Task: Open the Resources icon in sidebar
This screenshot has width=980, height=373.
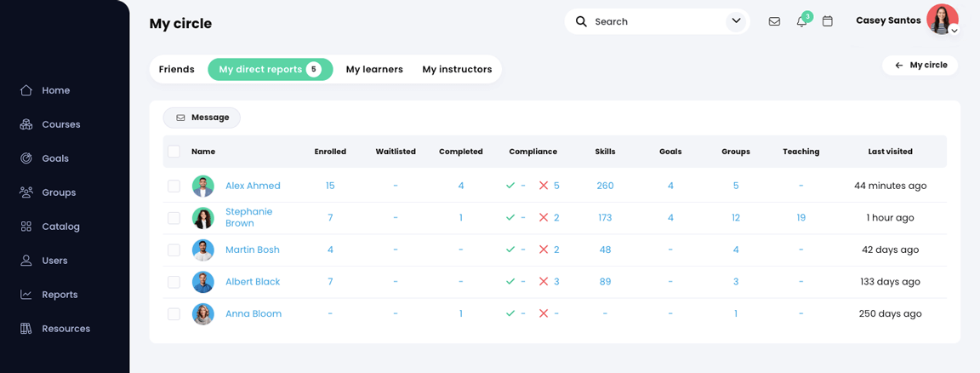Action: point(26,329)
